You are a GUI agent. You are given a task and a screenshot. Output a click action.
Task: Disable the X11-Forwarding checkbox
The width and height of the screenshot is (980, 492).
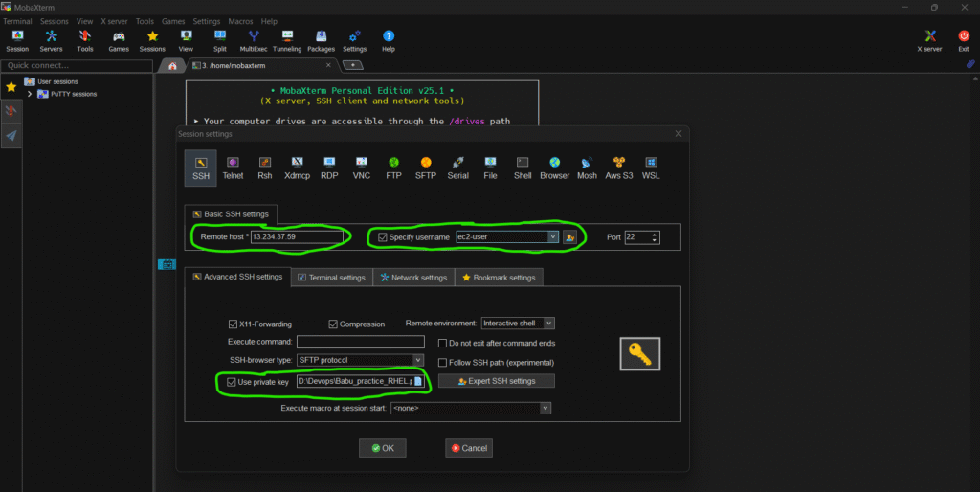(x=234, y=324)
